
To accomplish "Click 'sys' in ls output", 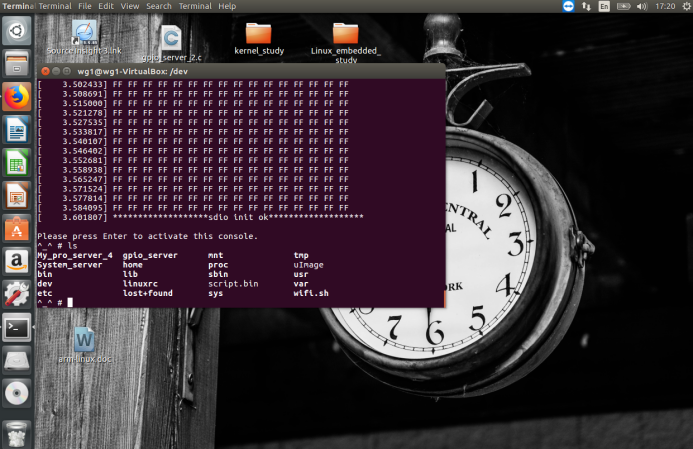I will tap(216, 293).
